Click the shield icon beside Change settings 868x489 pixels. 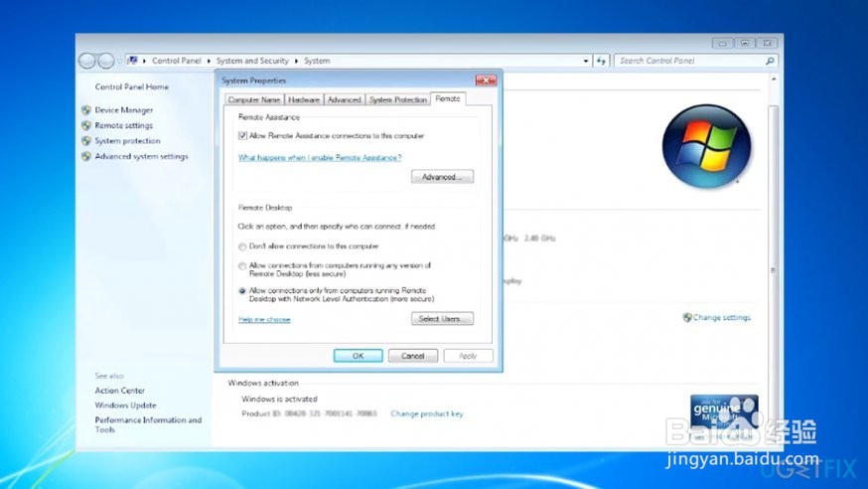(x=687, y=317)
